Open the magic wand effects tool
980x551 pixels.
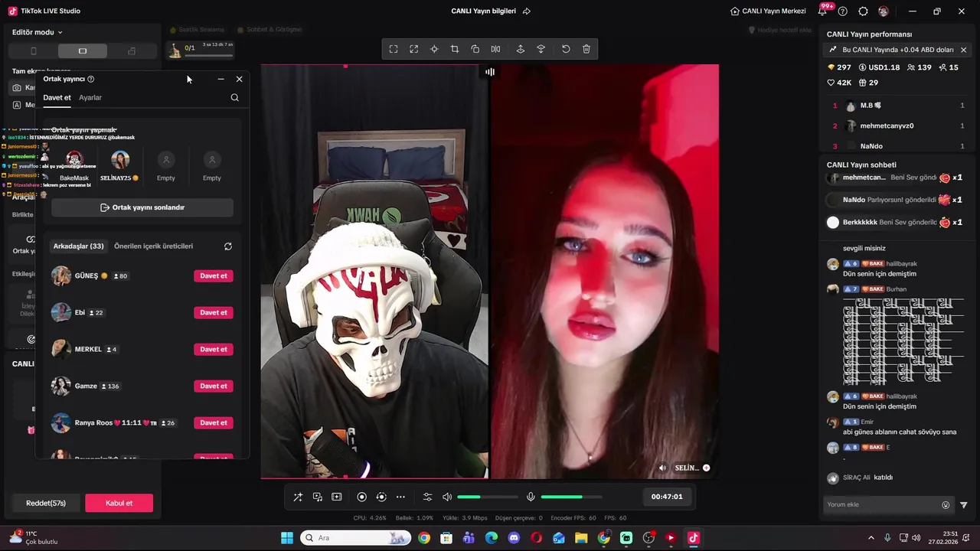coord(298,497)
